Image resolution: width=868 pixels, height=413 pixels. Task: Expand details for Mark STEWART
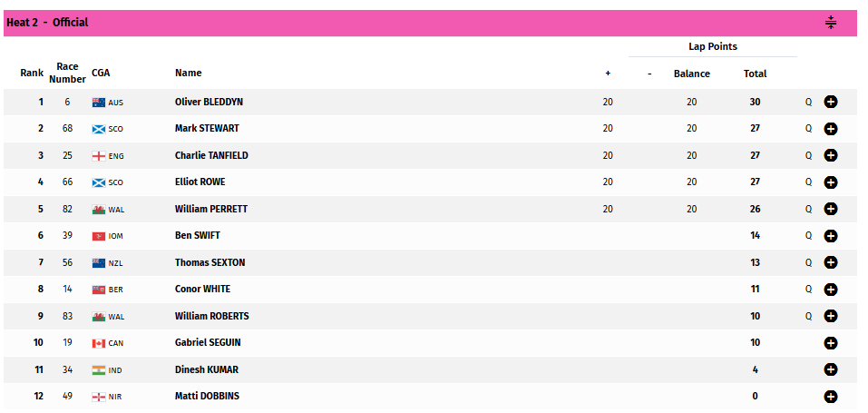coord(830,129)
